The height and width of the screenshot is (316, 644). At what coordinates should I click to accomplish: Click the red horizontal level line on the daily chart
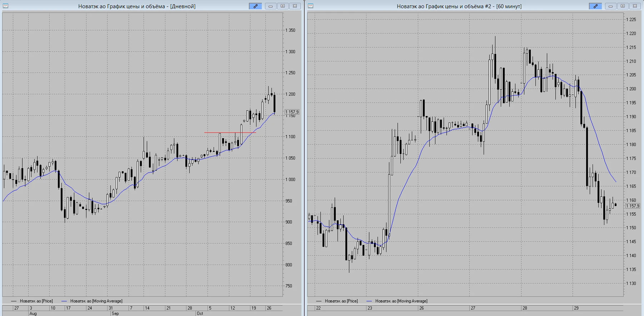230,133
